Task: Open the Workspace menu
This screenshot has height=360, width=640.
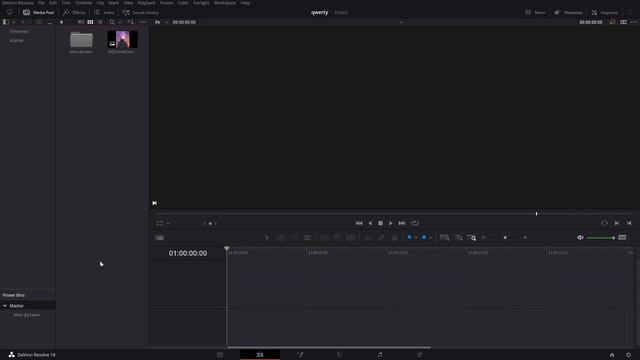Action: coord(225,3)
